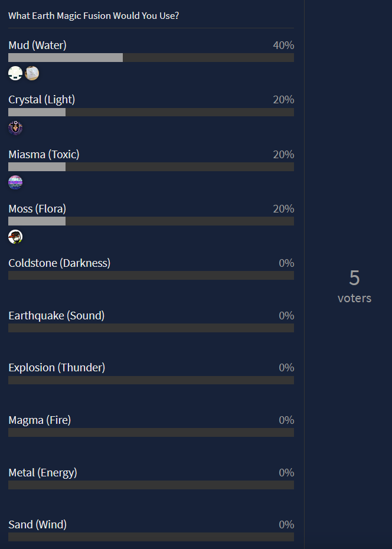The width and height of the screenshot is (392, 549).
Task: Click the poll title text
Action: (x=93, y=16)
